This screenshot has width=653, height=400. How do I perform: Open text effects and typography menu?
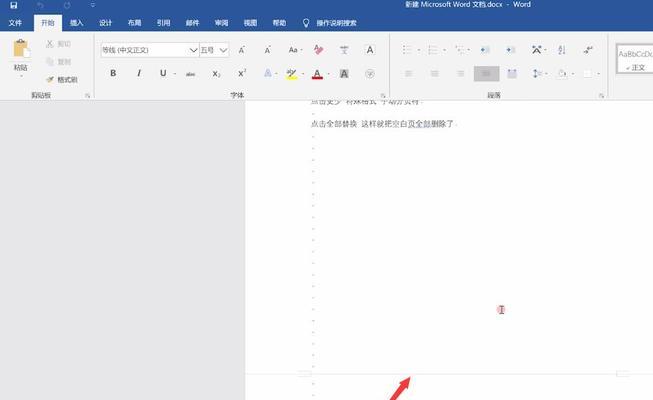pos(268,73)
